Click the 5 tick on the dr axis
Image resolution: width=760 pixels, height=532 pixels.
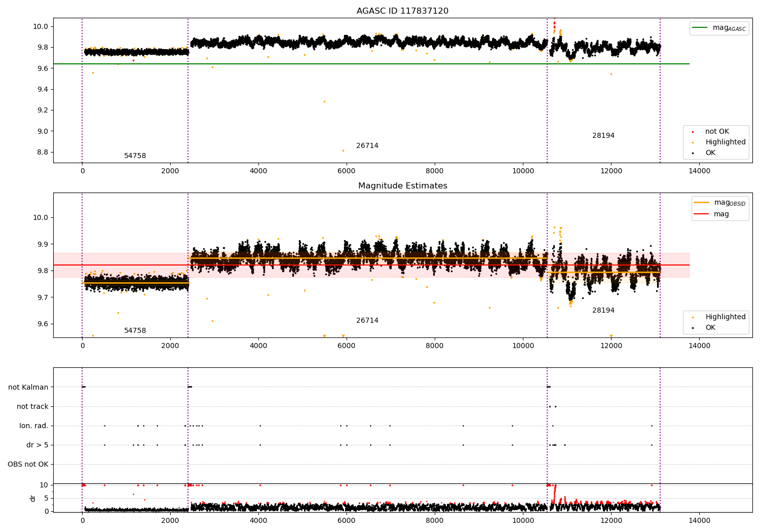click(x=47, y=499)
